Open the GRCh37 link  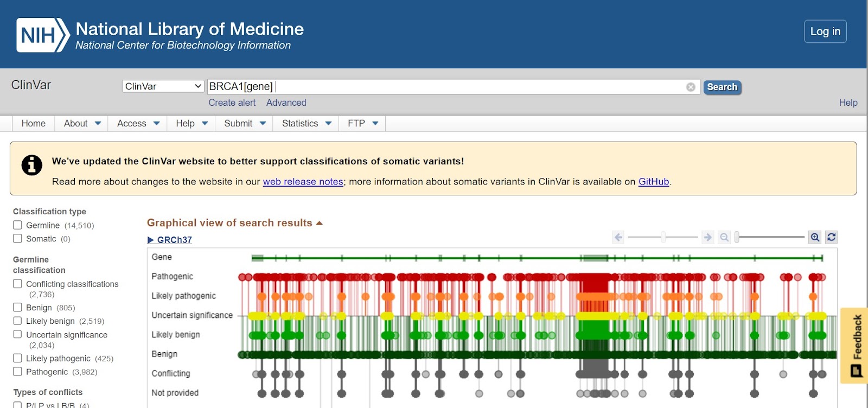[175, 240]
